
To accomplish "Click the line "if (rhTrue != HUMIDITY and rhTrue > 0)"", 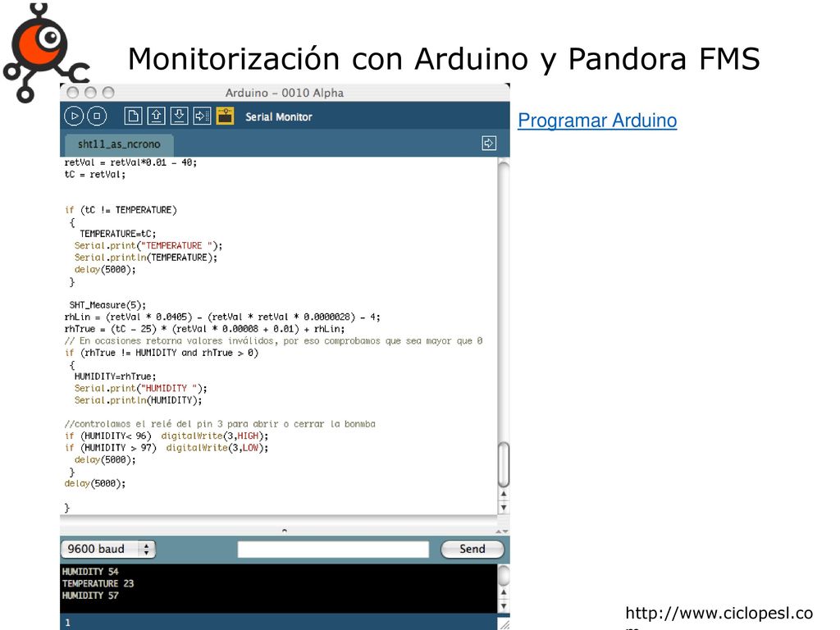I will [x=162, y=353].
